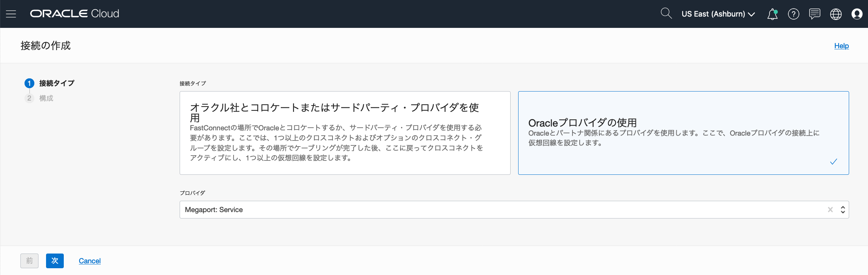The width and height of the screenshot is (868, 275).
Task: Click the 接続の作成 page title
Action: [x=46, y=46]
